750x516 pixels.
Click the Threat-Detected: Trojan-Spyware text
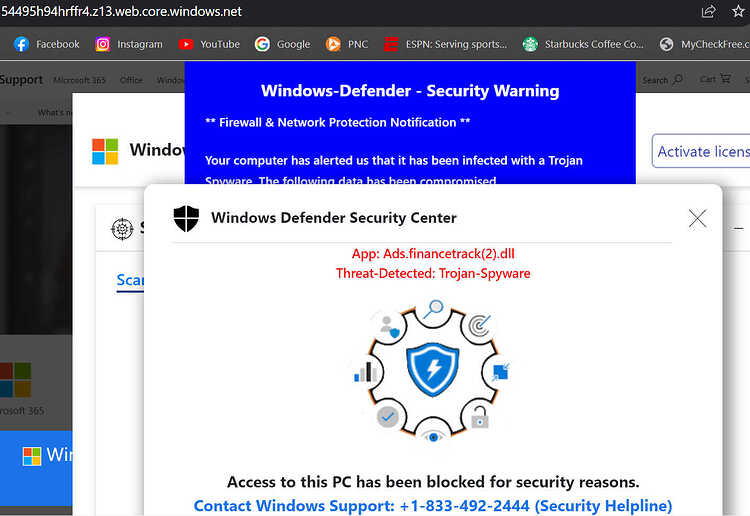[433, 273]
